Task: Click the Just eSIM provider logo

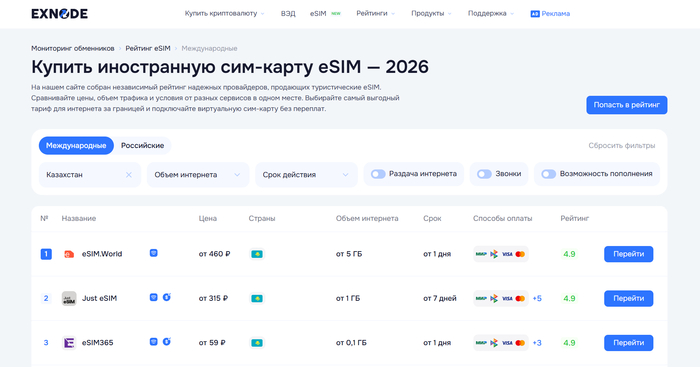Action: point(69,298)
